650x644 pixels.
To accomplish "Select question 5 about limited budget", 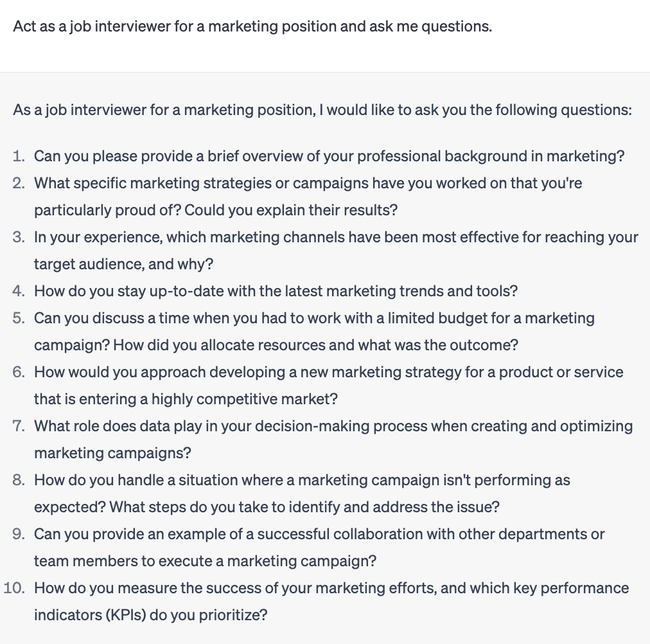I will pos(314,332).
